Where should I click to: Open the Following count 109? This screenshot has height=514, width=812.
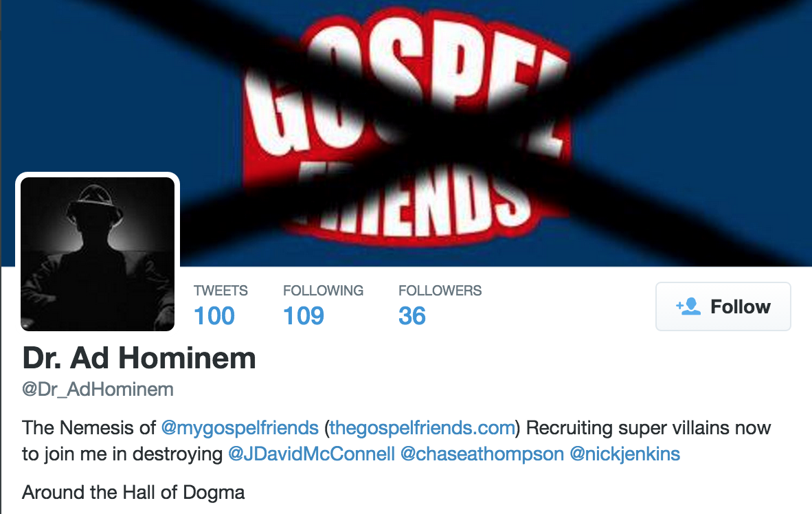304,315
